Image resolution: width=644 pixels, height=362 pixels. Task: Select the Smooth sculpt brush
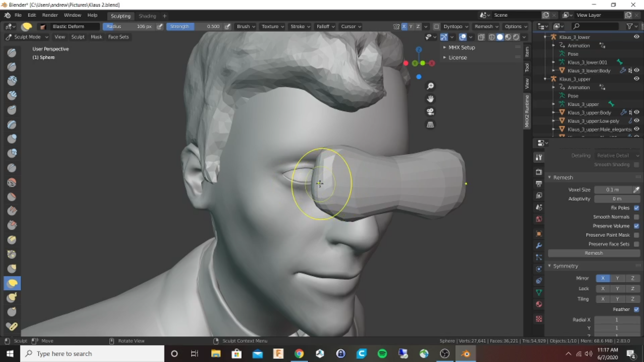(12, 182)
